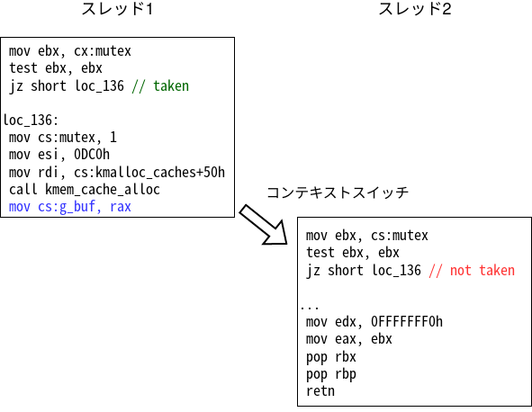Click the red '// not taken' comment
This screenshot has width=532, height=412.
click(x=472, y=271)
